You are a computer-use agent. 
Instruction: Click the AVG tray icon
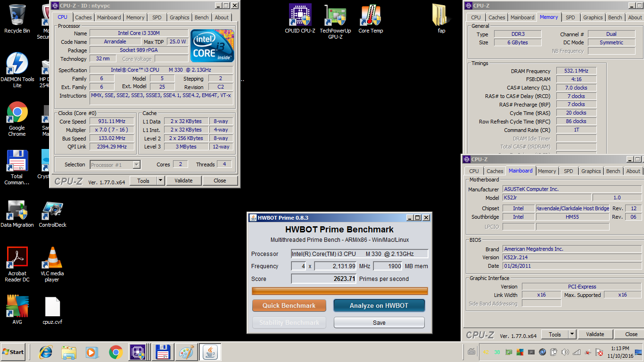[520, 352]
